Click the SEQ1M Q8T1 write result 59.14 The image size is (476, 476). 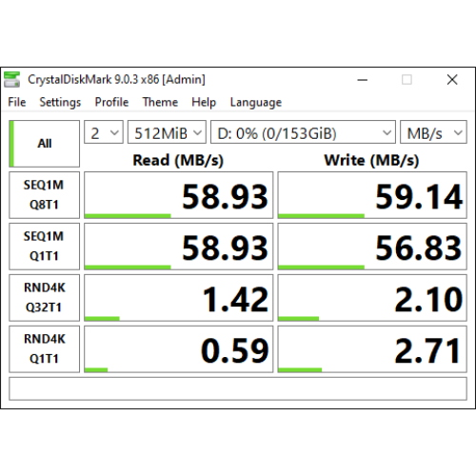coord(372,195)
